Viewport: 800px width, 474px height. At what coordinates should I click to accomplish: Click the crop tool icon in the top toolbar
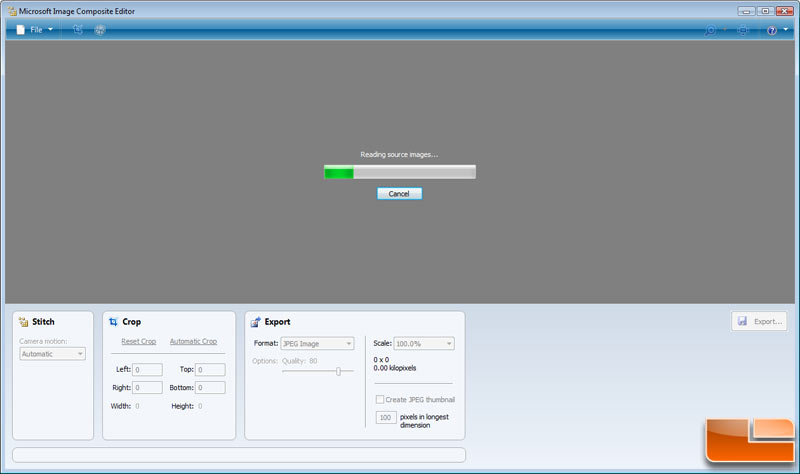[x=77, y=30]
